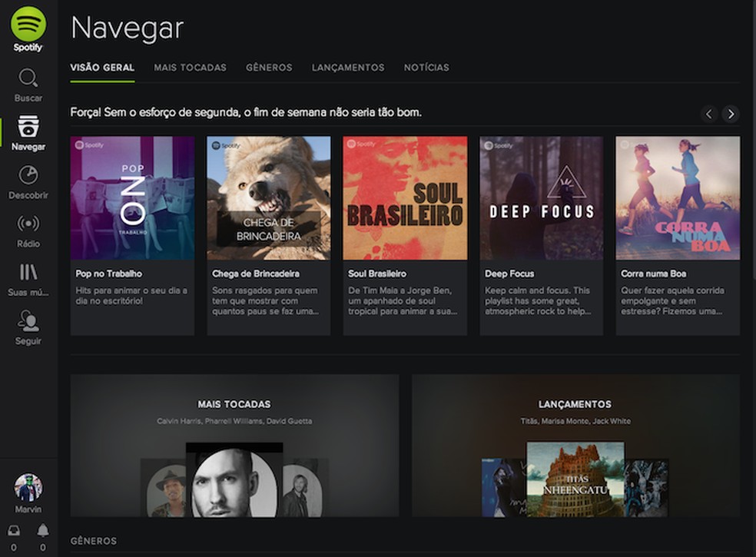Open the Descobrir section
756x557 pixels.
click(x=28, y=182)
